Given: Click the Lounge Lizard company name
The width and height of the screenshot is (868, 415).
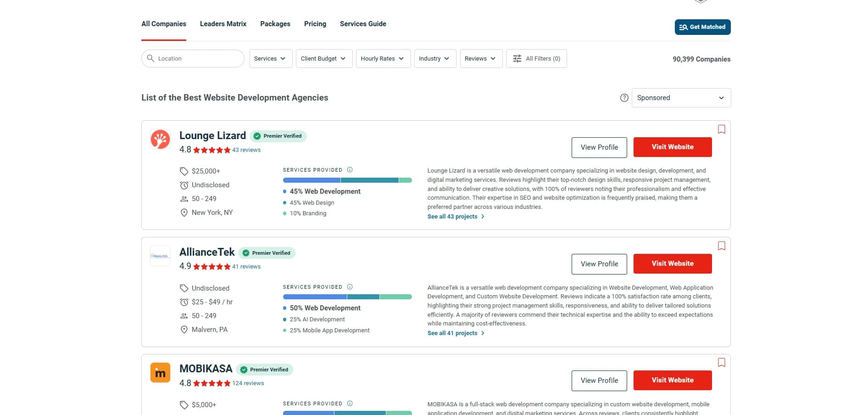Looking at the screenshot, I should 212,136.
